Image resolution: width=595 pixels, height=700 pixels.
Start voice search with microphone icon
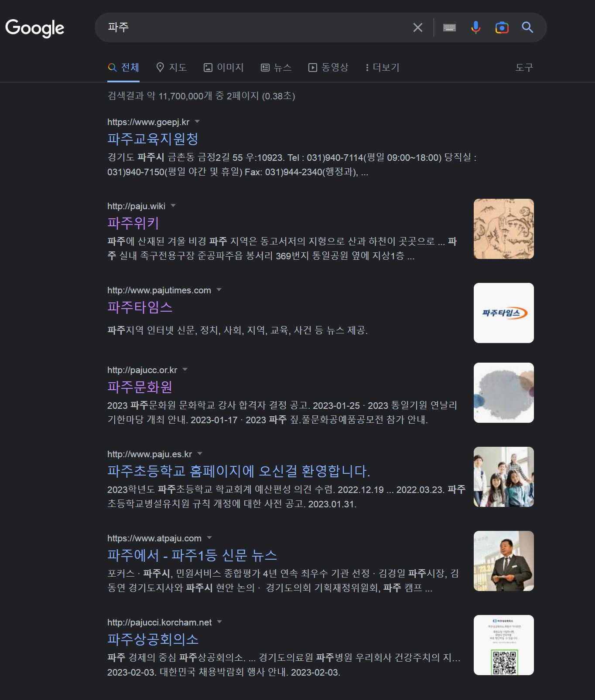tap(475, 27)
